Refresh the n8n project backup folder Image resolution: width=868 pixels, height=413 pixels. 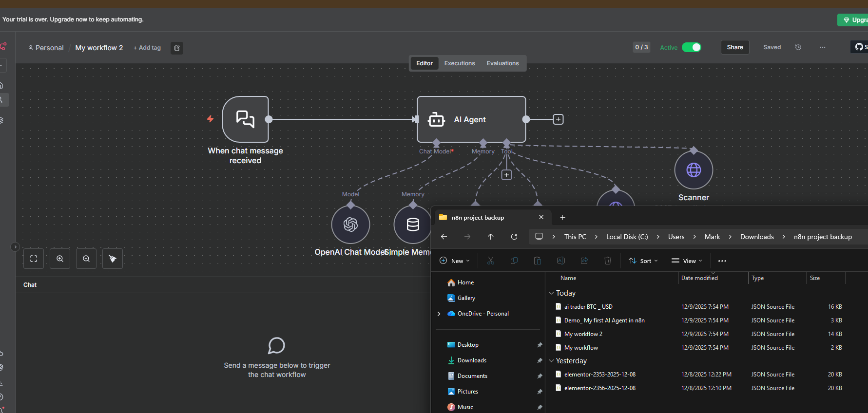514,237
